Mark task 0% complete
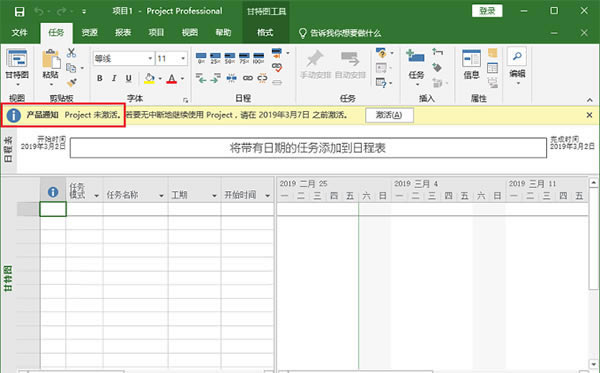600x373 pixels. pos(201,58)
